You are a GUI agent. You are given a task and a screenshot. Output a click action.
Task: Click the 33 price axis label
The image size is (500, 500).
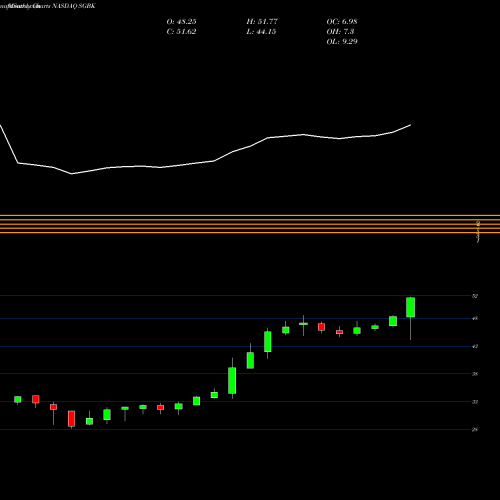(475, 402)
